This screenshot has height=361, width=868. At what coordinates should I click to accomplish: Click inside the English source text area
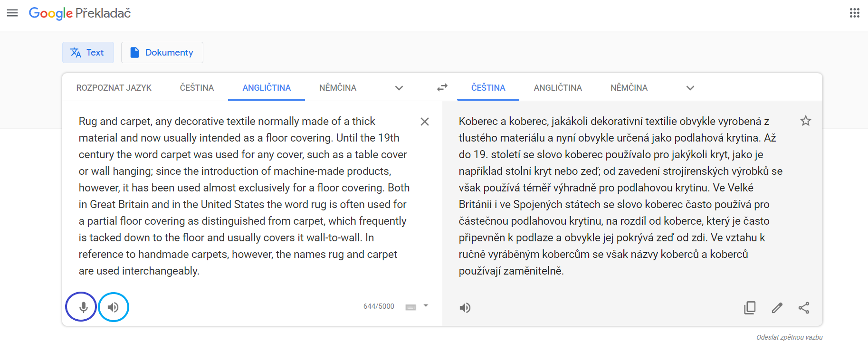point(242,196)
